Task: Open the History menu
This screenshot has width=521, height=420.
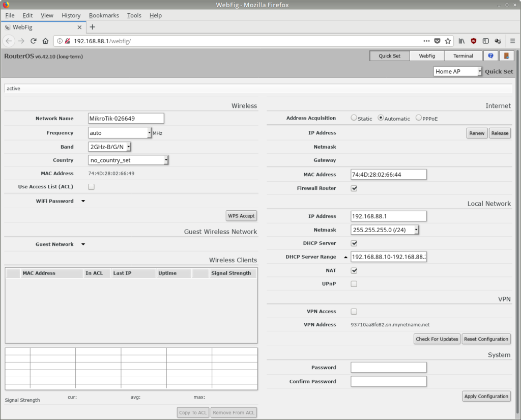Action: pos(71,15)
